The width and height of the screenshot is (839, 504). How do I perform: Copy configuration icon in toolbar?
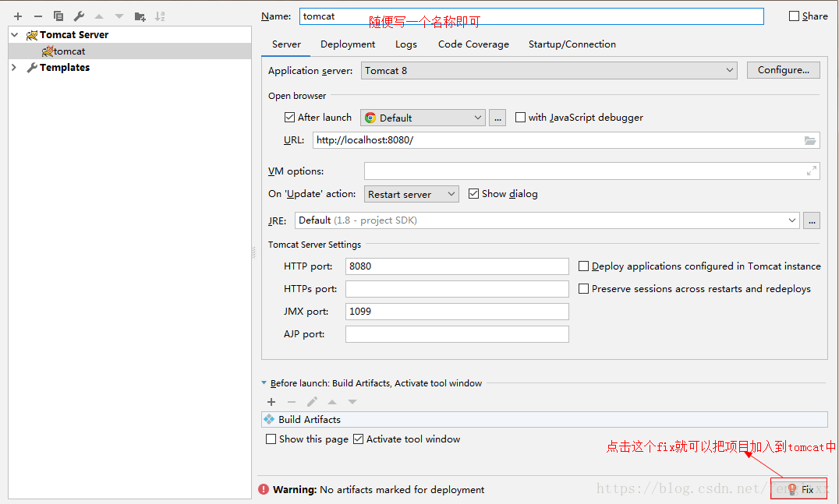click(x=58, y=16)
